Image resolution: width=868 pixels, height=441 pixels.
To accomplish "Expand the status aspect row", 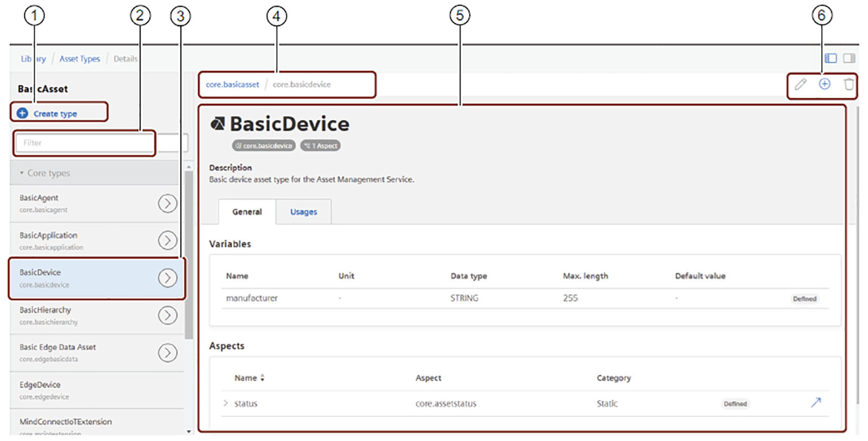I will coord(226,403).
